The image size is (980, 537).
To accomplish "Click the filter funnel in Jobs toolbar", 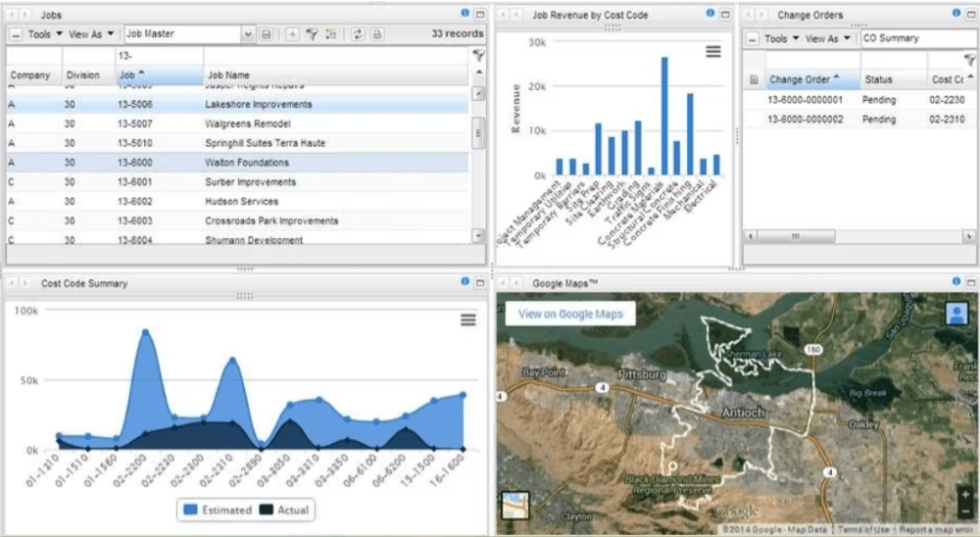I will 312,34.
